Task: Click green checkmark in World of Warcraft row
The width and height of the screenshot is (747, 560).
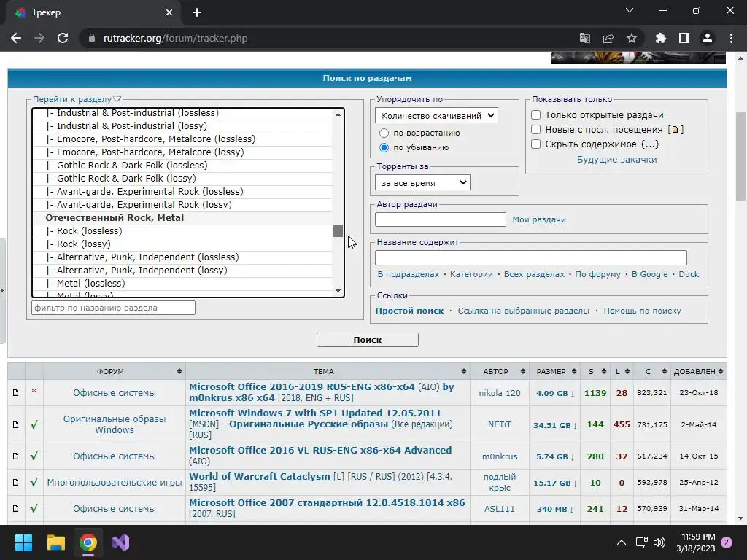Action: tap(34, 483)
